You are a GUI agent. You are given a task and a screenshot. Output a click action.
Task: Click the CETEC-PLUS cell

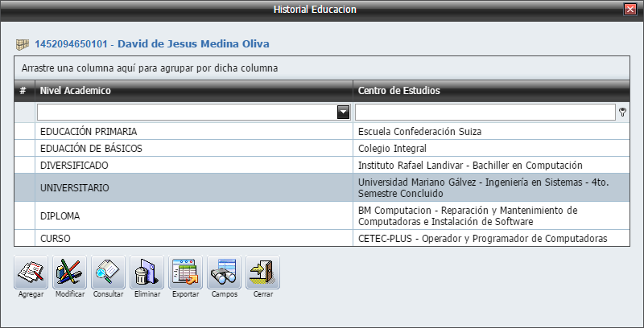491,238
